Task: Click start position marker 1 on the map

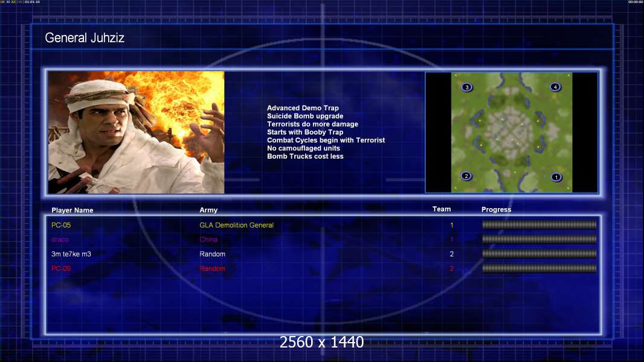Action: pos(556,177)
